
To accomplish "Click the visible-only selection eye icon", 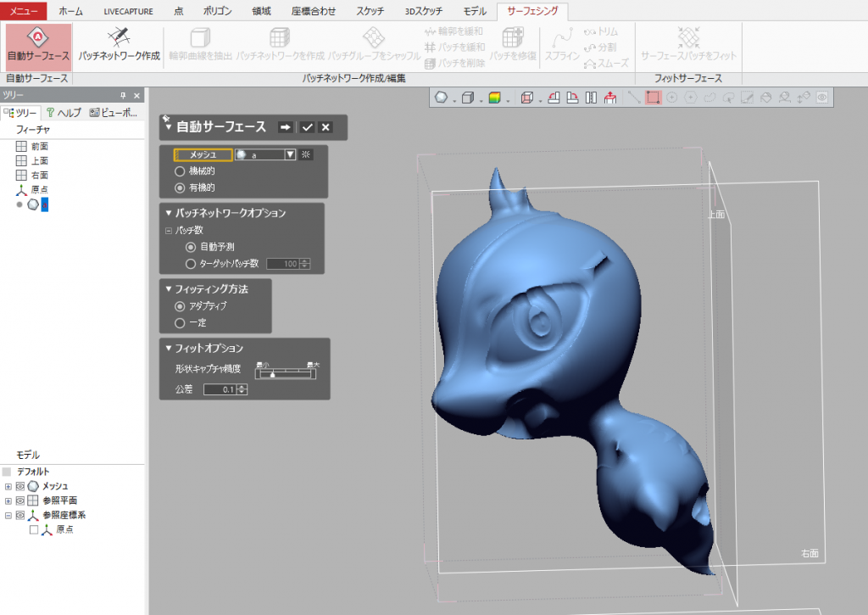I will [822, 98].
